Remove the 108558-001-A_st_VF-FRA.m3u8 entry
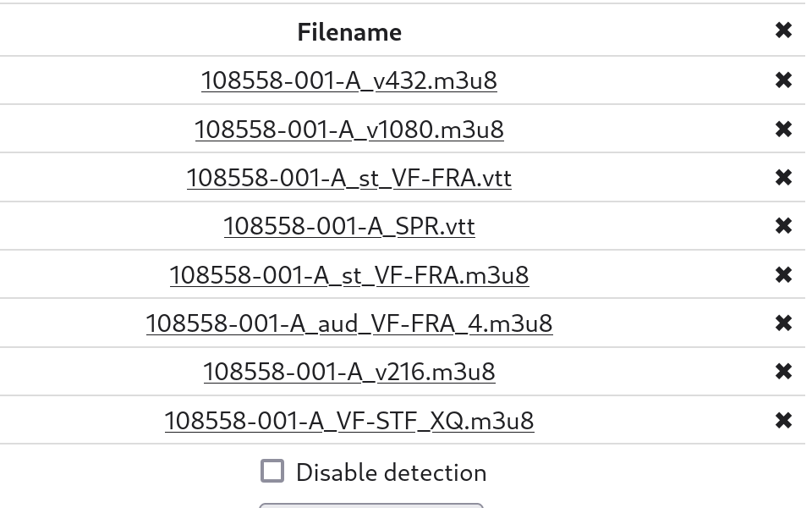812x508 pixels. 783,274
